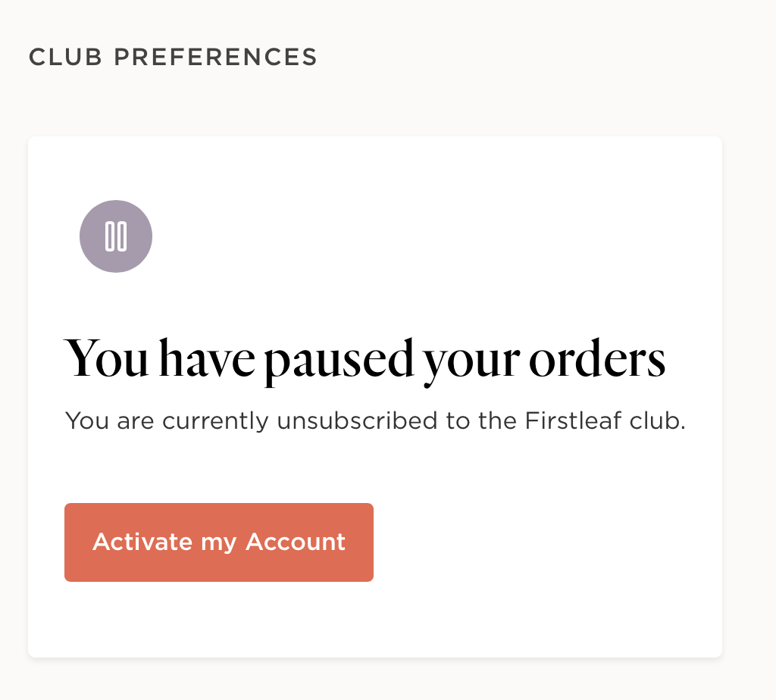
Task: Click the CLUB PREFERENCES section heading
Action: pyautogui.click(x=173, y=57)
